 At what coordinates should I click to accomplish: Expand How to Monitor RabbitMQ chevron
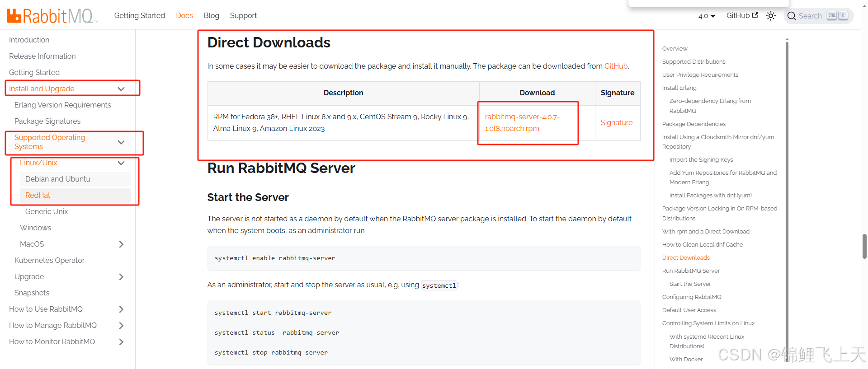point(121,342)
